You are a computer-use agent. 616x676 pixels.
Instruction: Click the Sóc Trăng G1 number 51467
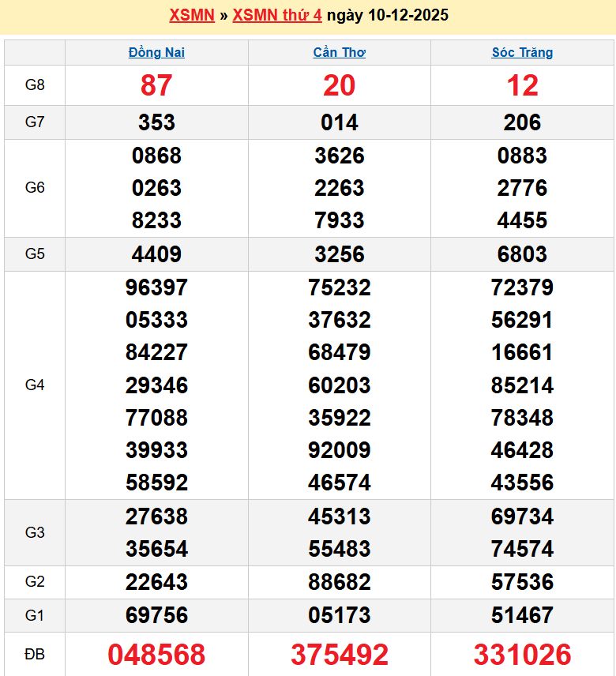(522, 615)
